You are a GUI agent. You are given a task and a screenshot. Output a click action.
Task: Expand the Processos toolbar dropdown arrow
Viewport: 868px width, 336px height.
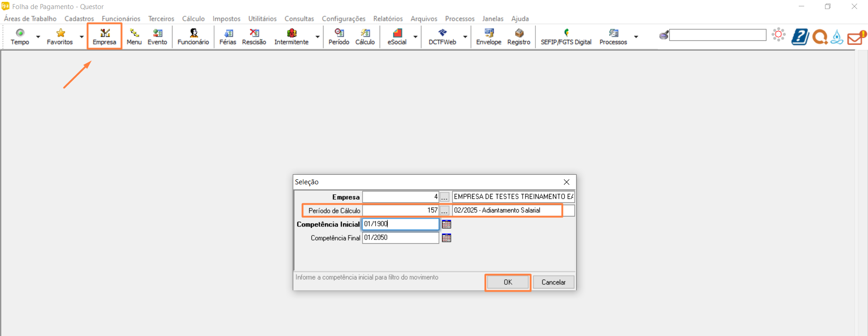pos(636,37)
